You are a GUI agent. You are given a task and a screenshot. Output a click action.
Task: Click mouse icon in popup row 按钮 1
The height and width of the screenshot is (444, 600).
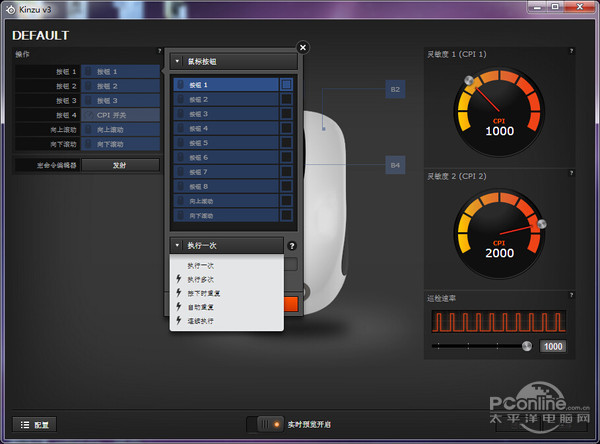(x=181, y=85)
